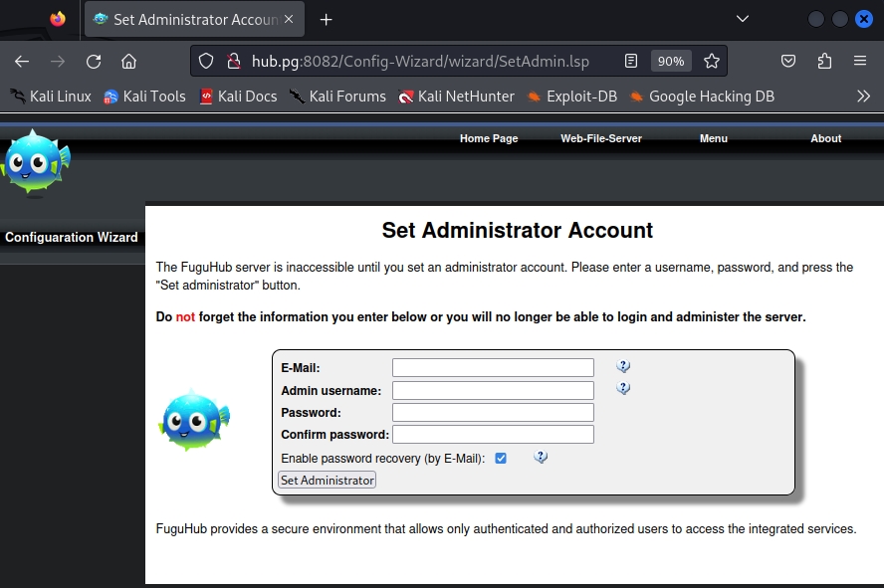Screen dimensions: 884x588
Task: Focus the Password input field
Action: tap(494, 412)
